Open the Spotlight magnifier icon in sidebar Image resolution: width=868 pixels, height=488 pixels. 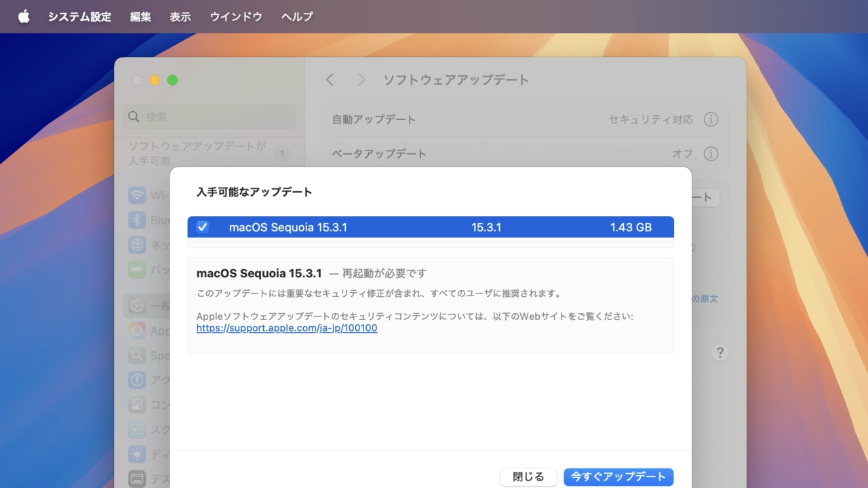point(138,355)
